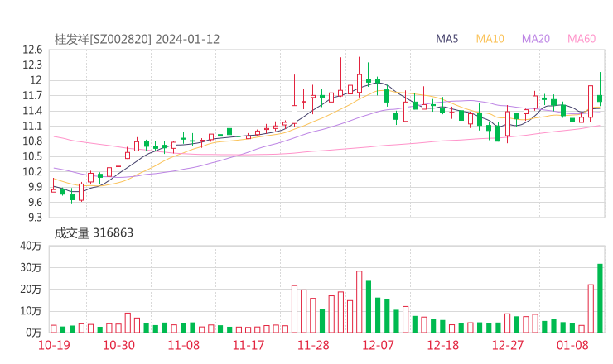Screen dimensions: 613x364
Task: Click the 9.9 price axis label
Action: point(35,187)
